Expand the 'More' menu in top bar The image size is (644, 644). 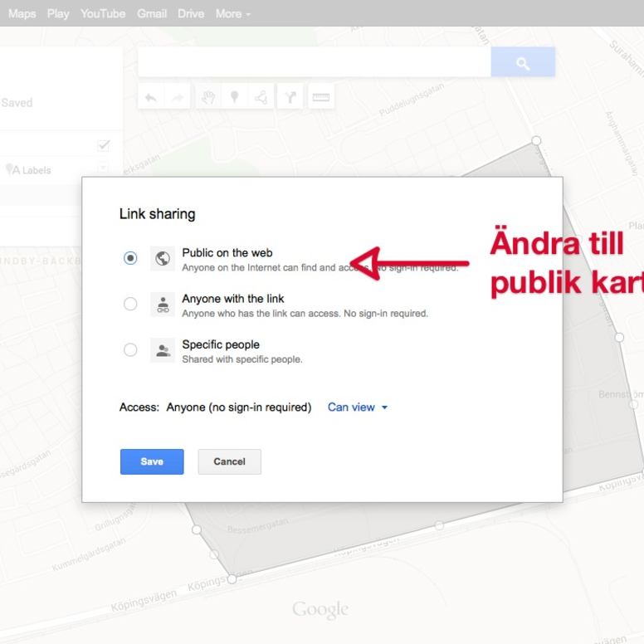click(x=232, y=13)
